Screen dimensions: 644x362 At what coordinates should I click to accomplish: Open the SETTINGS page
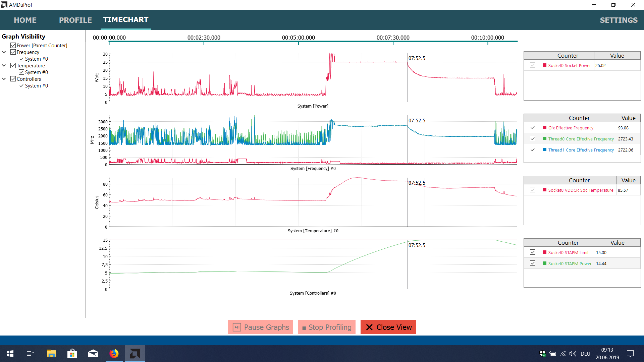pyautogui.click(x=619, y=20)
